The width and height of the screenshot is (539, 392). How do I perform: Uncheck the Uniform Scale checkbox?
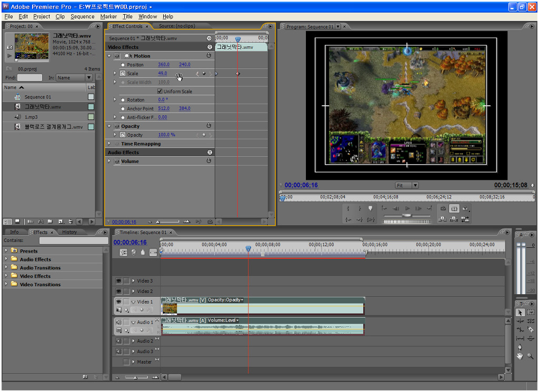pos(160,91)
